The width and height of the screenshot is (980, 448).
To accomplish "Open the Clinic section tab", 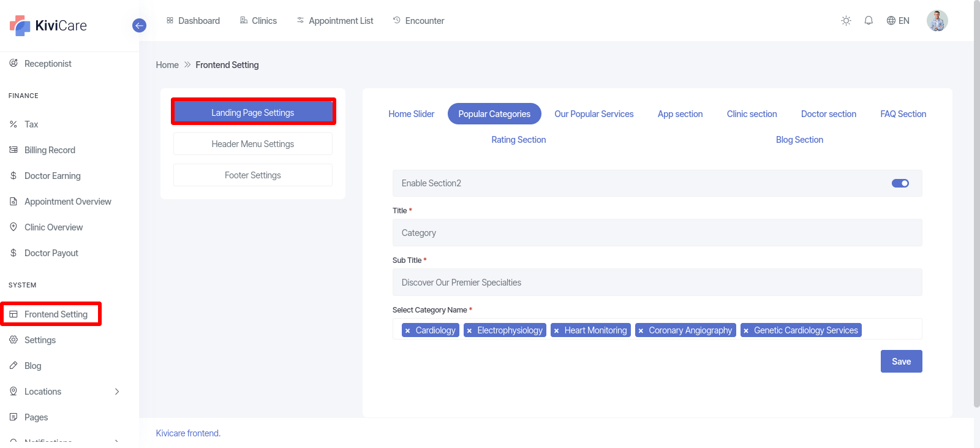I will (x=752, y=114).
